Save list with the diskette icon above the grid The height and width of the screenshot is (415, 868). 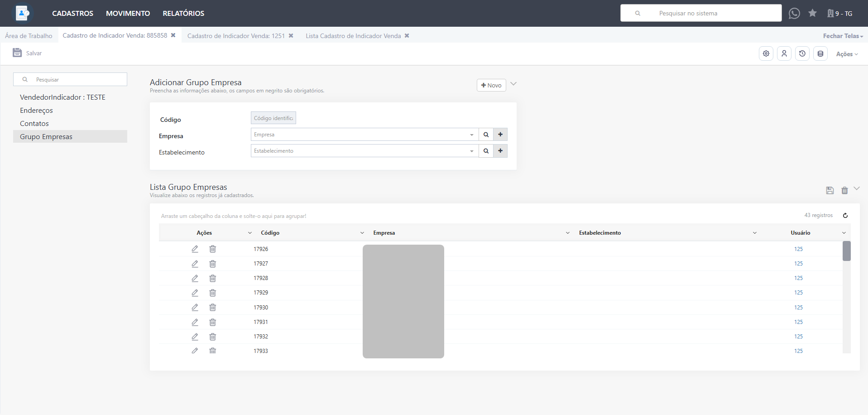(830, 190)
